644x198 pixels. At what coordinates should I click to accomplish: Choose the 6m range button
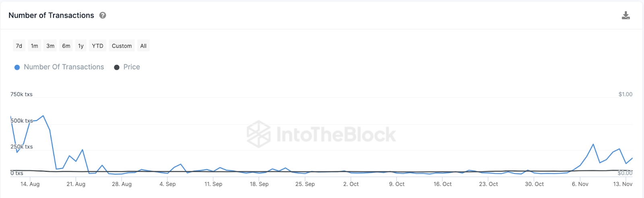click(x=66, y=46)
